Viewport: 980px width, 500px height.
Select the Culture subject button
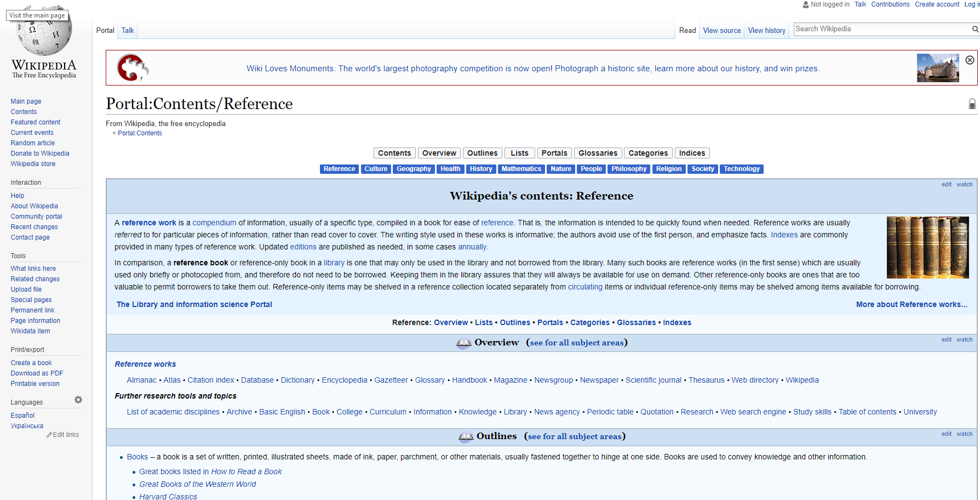[x=376, y=169]
